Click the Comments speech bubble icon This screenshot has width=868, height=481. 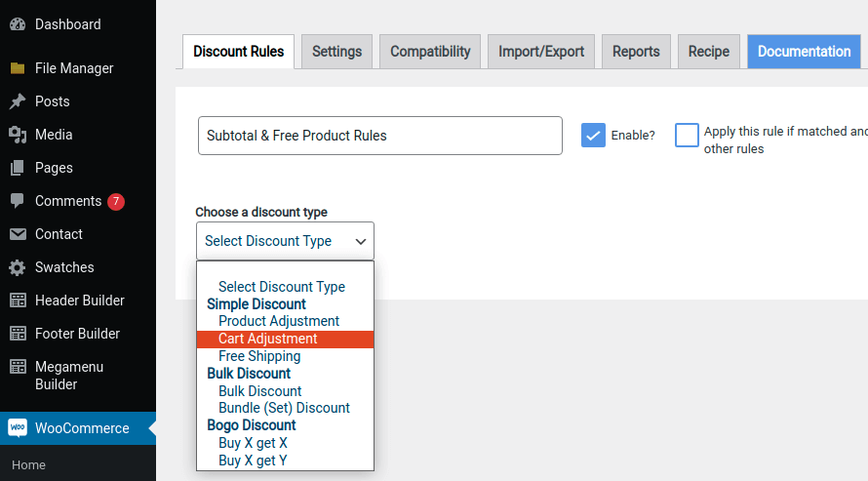18,201
